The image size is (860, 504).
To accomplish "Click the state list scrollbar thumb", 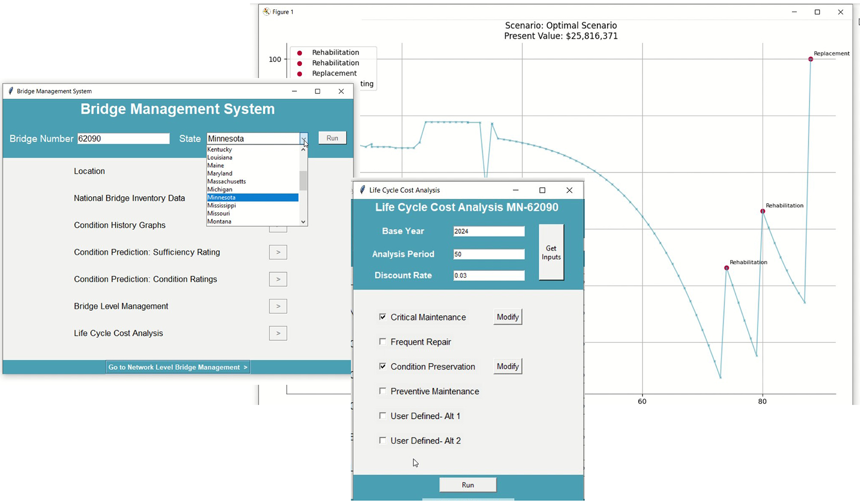I will coord(303,180).
